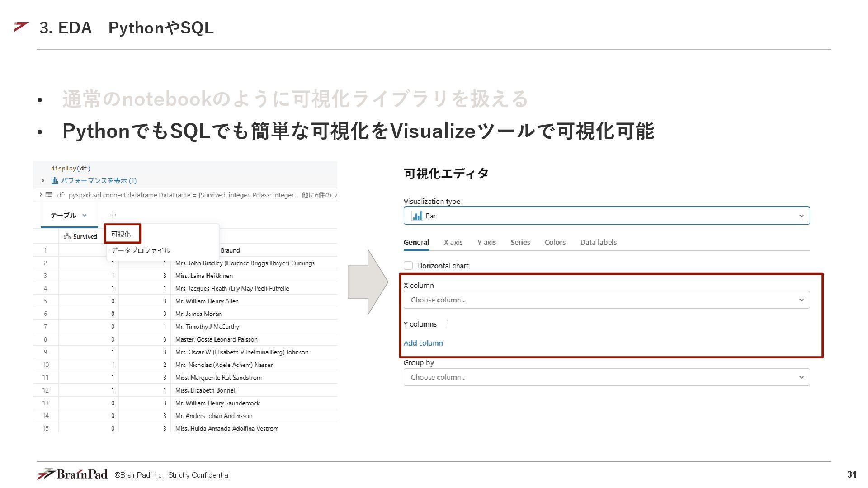Expand the performance display section chevron
Viewport: 868px width, 488px height.
[42, 181]
